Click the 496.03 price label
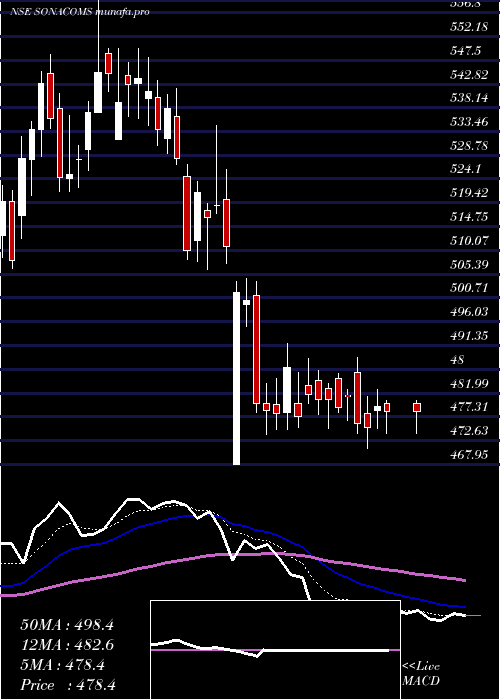500x700 pixels. 469,312
